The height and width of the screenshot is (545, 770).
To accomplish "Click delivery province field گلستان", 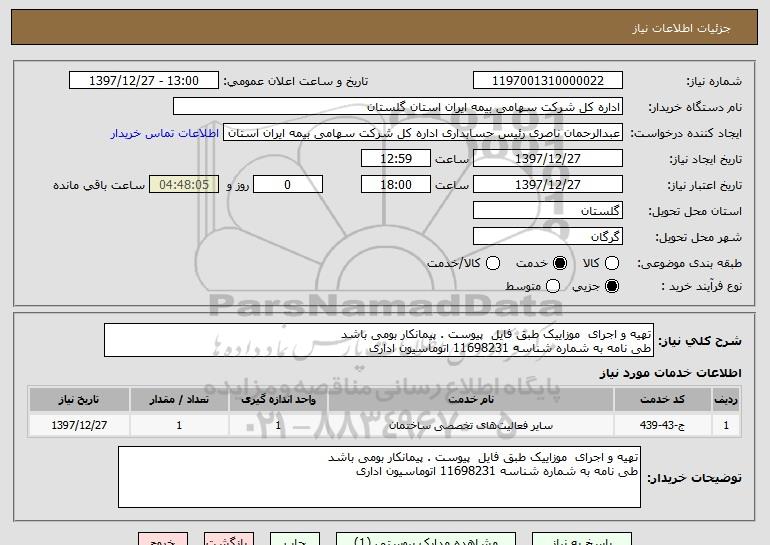I will point(548,211).
